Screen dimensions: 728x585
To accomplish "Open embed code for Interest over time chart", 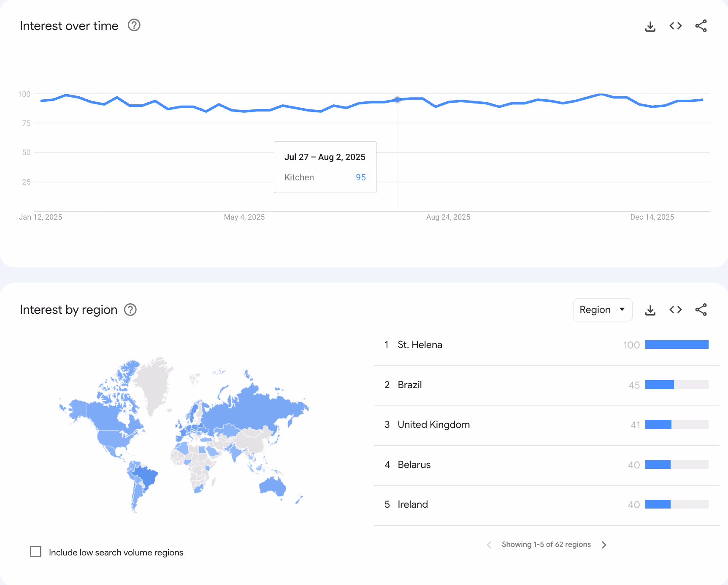I will coord(675,26).
